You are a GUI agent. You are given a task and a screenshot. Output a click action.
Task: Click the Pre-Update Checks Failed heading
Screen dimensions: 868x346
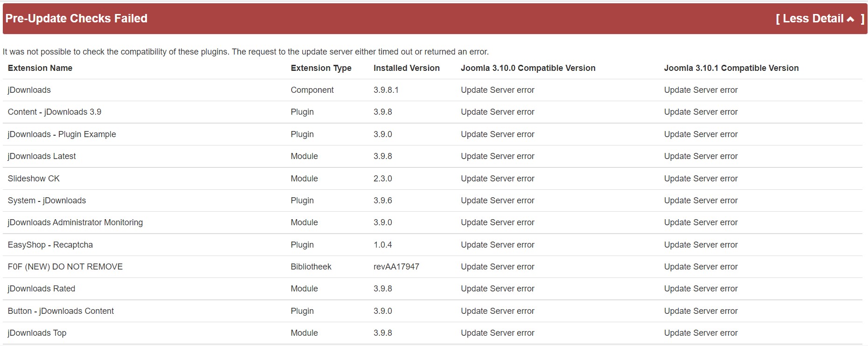coord(76,19)
